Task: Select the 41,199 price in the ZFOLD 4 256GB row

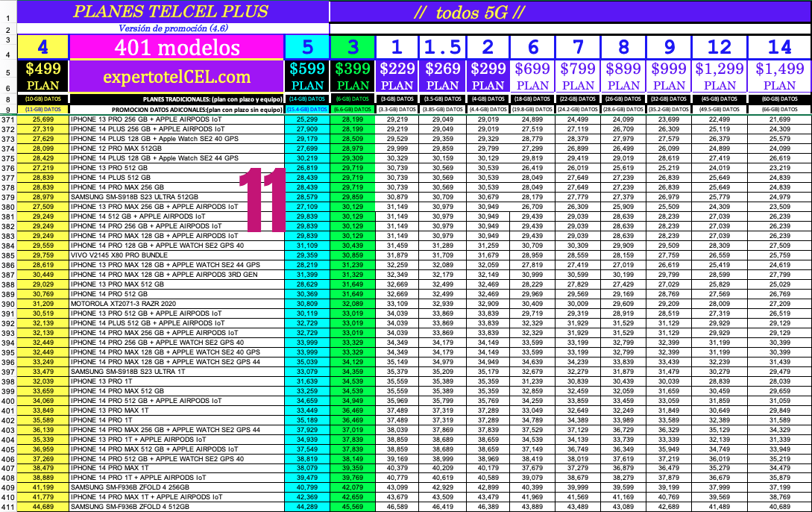Action: point(43,487)
